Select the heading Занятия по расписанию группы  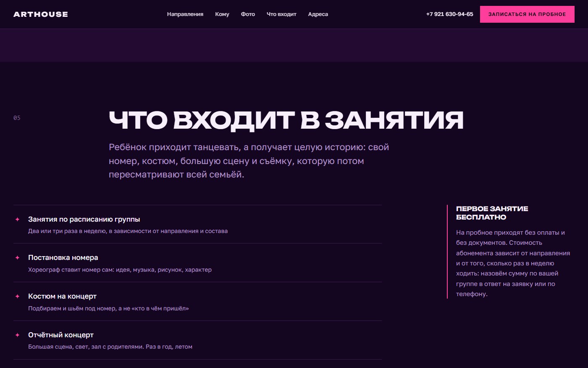point(84,219)
